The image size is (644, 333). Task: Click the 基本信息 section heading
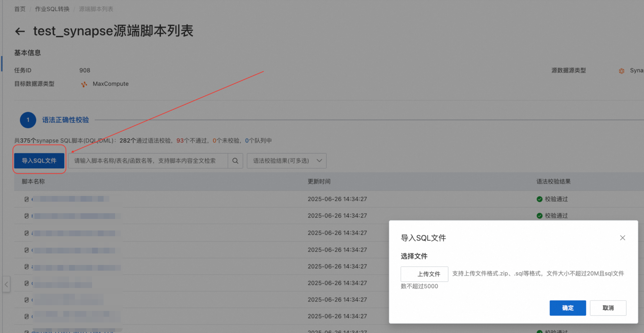(x=28, y=53)
